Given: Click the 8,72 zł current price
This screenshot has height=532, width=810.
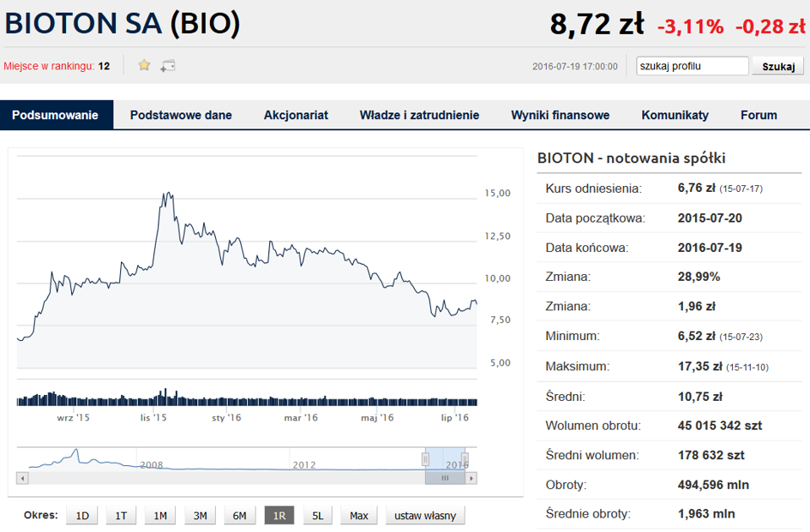Looking at the screenshot, I should pyautogui.click(x=597, y=24).
